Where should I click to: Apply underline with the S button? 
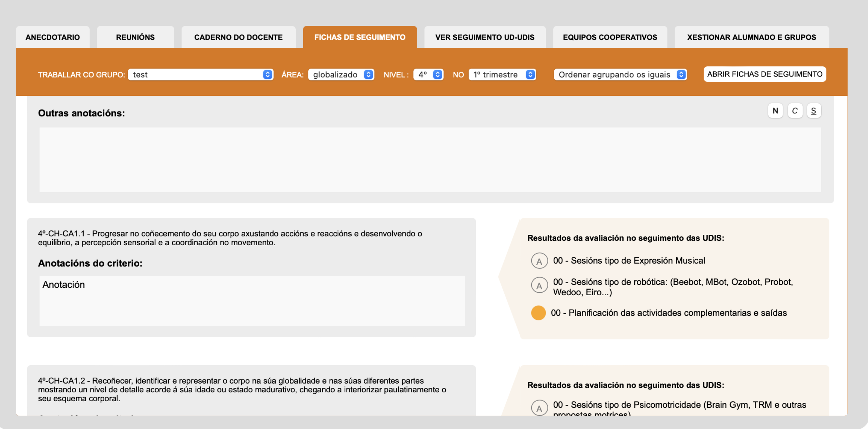pyautogui.click(x=814, y=111)
